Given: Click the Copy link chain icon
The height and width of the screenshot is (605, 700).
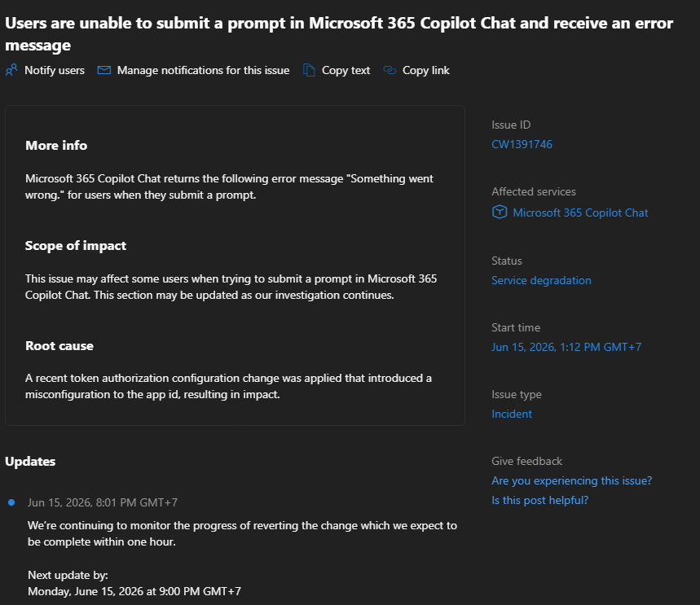Looking at the screenshot, I should [x=390, y=70].
